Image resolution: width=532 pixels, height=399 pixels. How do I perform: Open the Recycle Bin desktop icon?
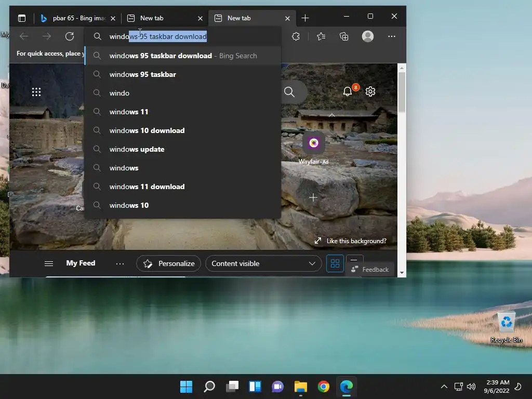[506, 327]
